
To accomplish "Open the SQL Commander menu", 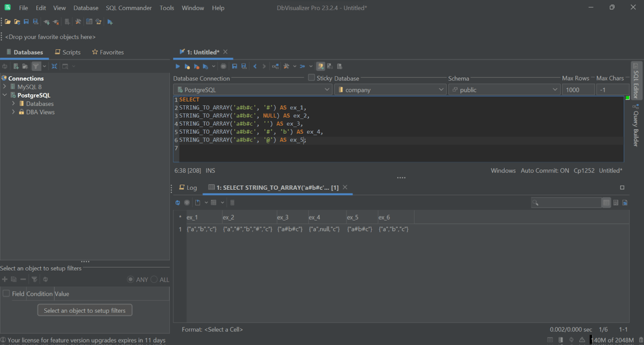I will pos(129,7).
